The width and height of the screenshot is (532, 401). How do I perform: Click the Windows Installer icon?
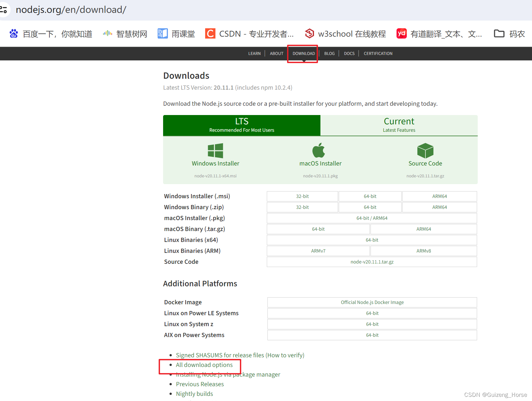pos(215,151)
